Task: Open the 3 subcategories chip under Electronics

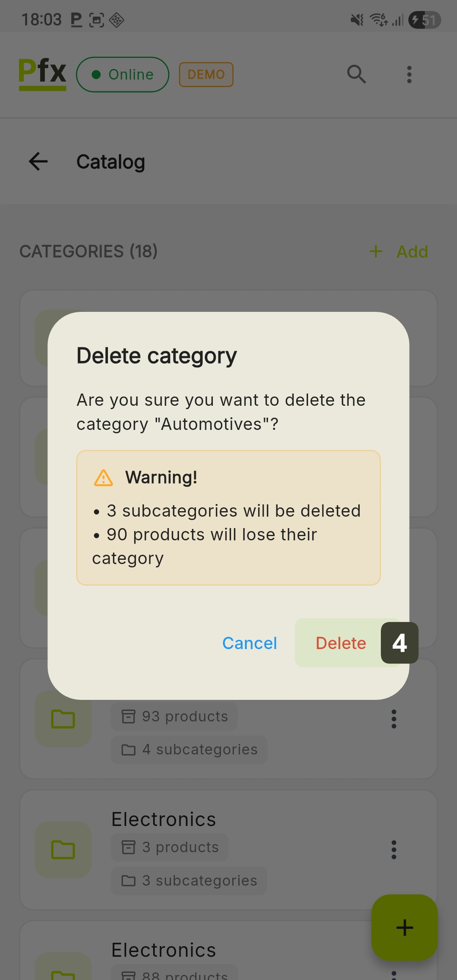Action: [x=189, y=881]
